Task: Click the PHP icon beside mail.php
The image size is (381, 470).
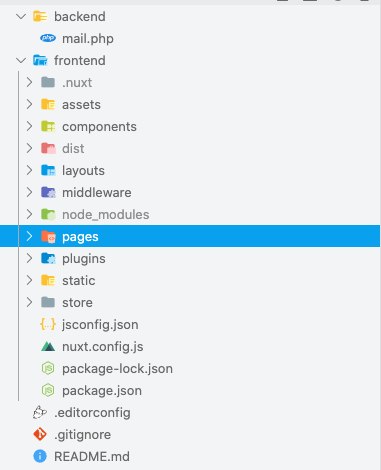Action: coord(48,38)
